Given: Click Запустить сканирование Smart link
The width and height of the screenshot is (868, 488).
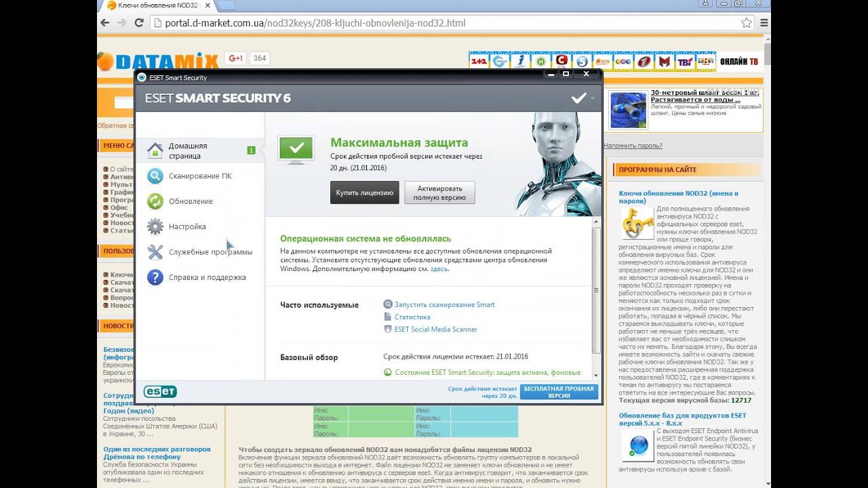Looking at the screenshot, I should pos(445,305).
